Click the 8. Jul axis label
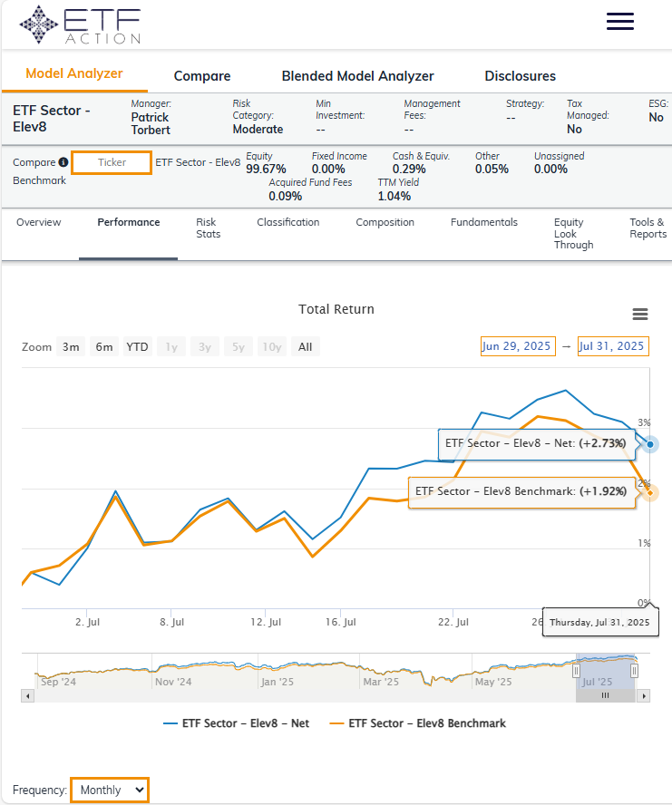Image resolution: width=672 pixels, height=805 pixels. click(171, 622)
